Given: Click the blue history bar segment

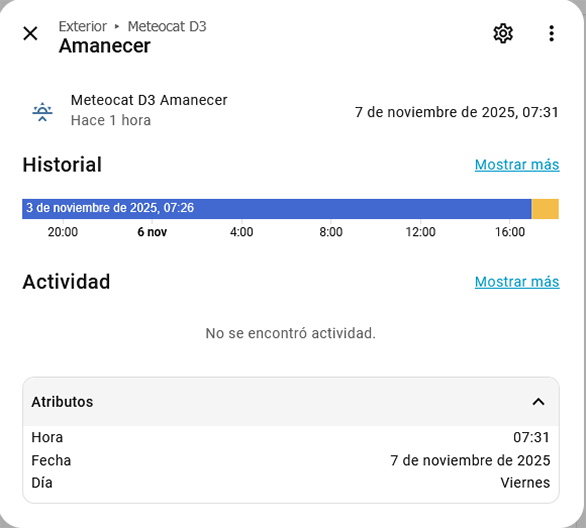Looking at the screenshot, I should pos(277,209).
